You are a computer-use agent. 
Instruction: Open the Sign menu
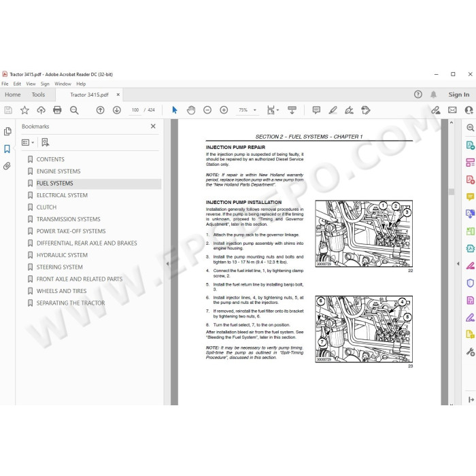point(45,84)
